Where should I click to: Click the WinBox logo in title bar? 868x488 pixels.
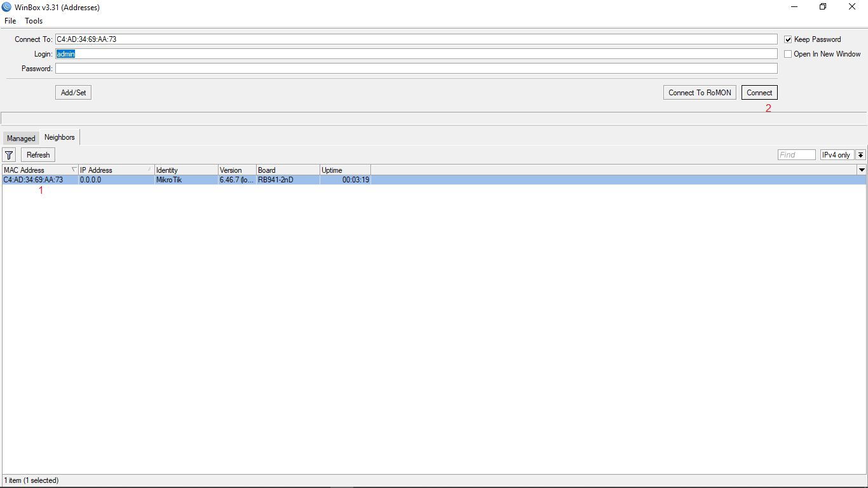[x=6, y=7]
